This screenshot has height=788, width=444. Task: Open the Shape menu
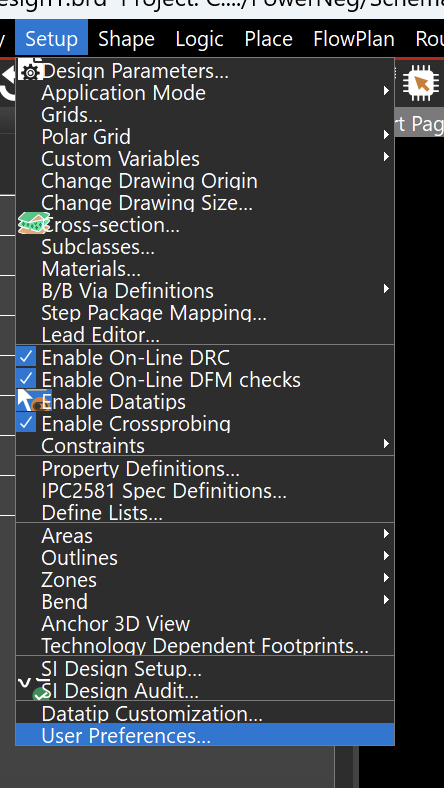pyautogui.click(x=126, y=39)
